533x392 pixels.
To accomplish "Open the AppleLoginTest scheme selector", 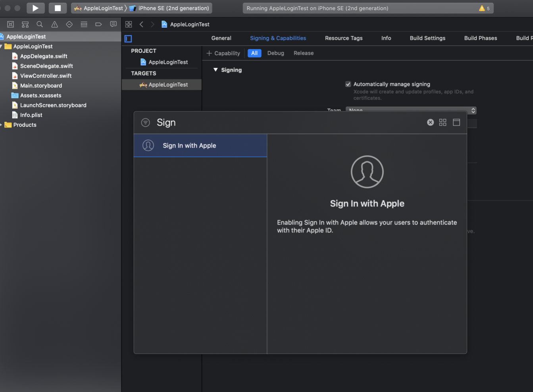I will 98,8.
